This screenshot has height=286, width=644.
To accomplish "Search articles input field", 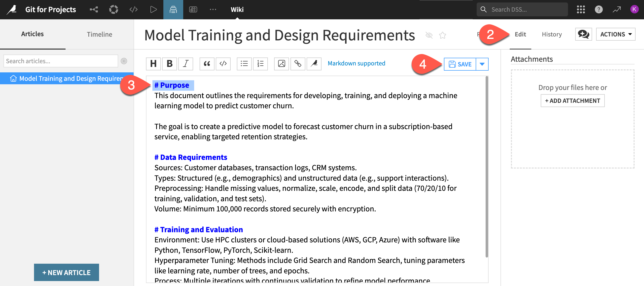I will click(x=61, y=61).
